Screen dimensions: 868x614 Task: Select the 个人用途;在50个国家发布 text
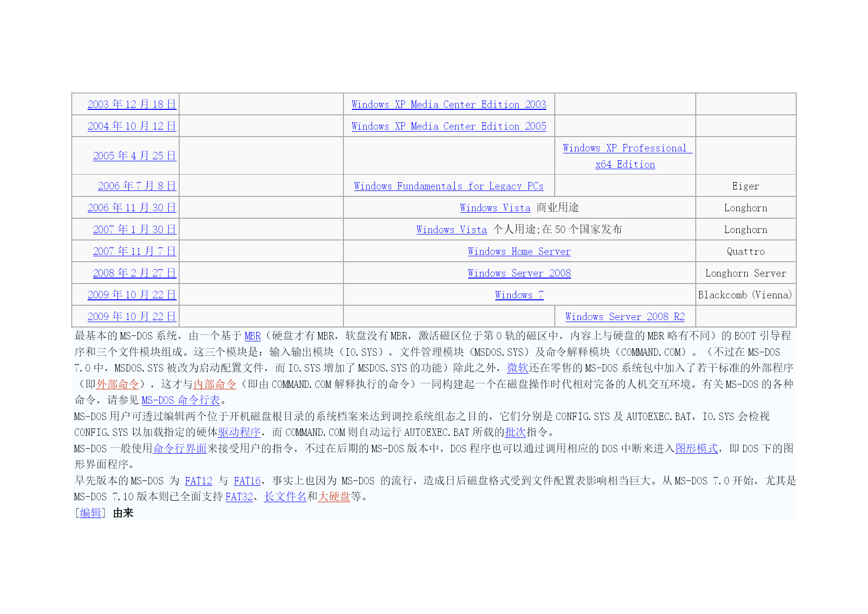pyautogui.click(x=558, y=230)
